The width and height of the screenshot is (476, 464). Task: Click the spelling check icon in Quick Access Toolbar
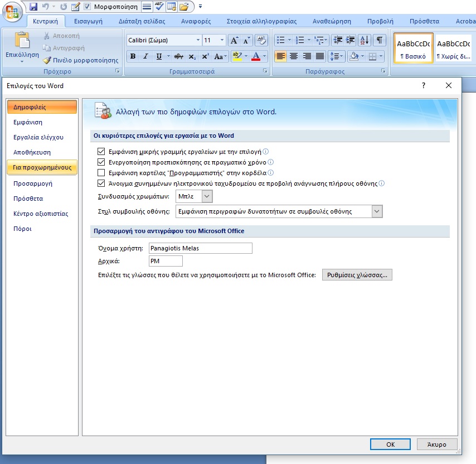[159, 6]
